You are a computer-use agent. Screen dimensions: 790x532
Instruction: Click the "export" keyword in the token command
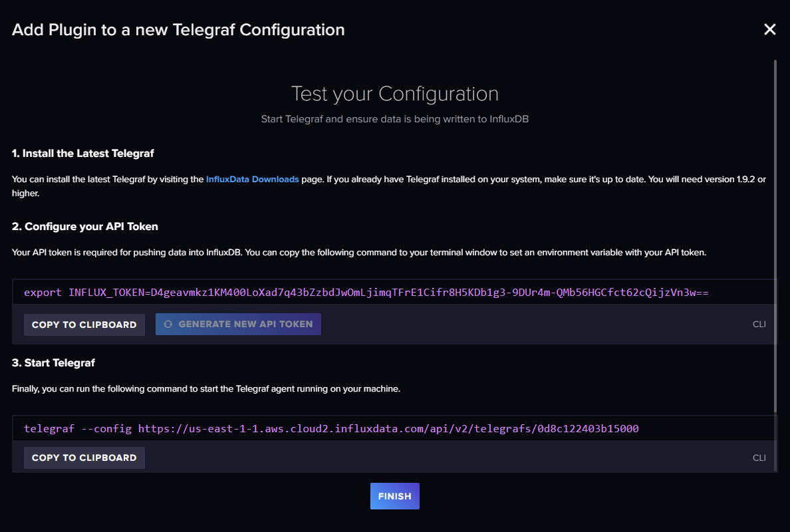[x=43, y=293]
